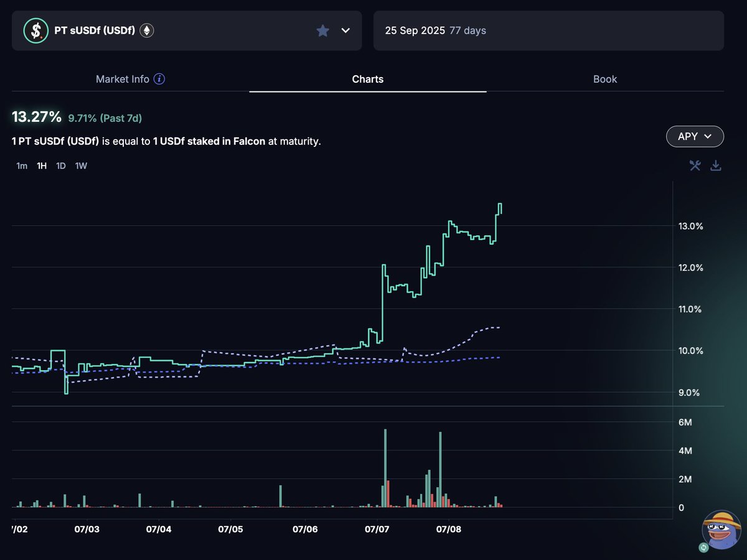Select the 1W chart interval

[x=81, y=166]
